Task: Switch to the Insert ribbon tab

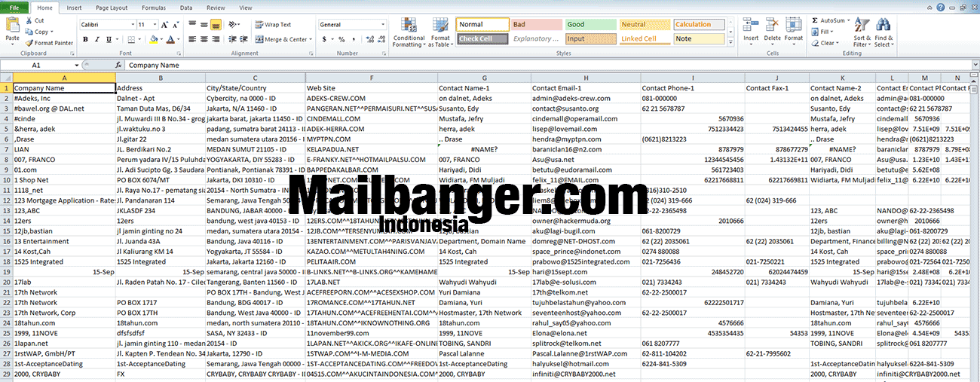Action: pos(75,8)
